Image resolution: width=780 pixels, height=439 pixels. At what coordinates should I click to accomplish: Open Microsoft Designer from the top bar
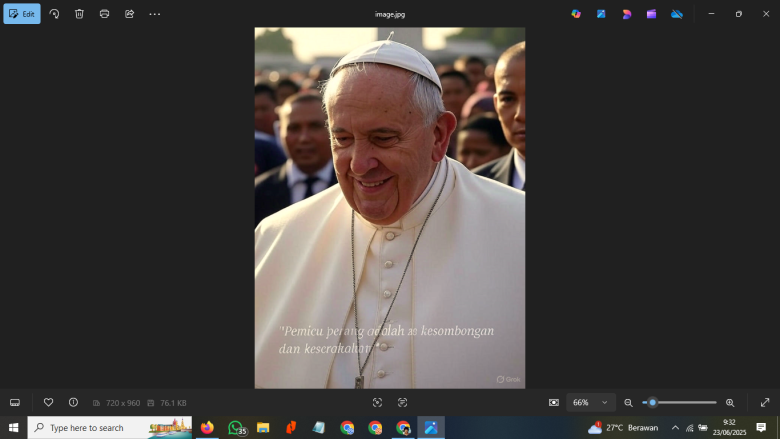click(626, 14)
